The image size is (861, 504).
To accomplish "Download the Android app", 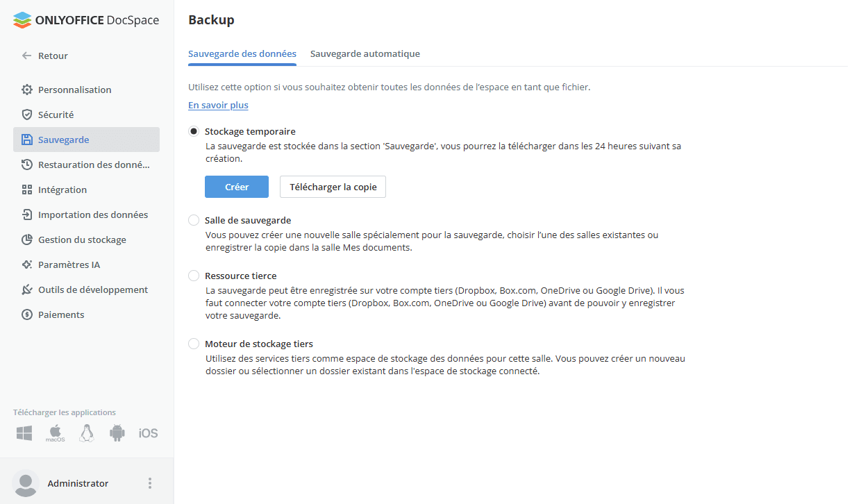I will coord(117,433).
